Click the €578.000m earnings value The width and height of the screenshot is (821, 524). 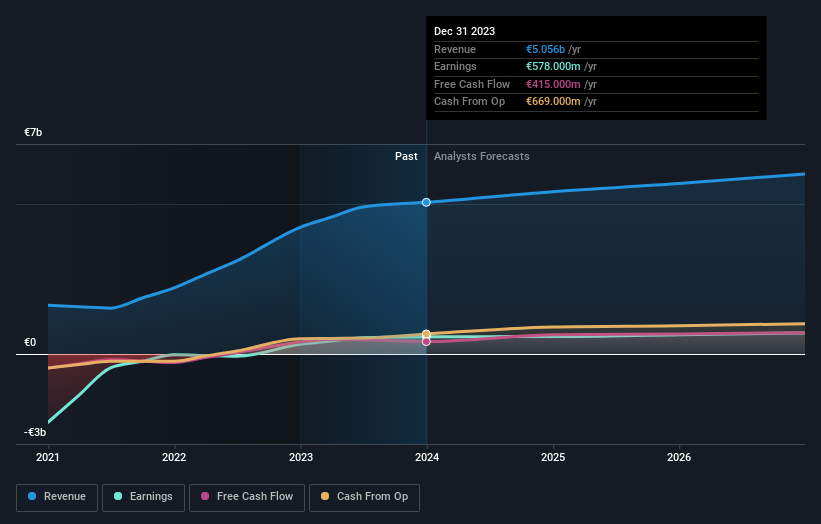[553, 66]
